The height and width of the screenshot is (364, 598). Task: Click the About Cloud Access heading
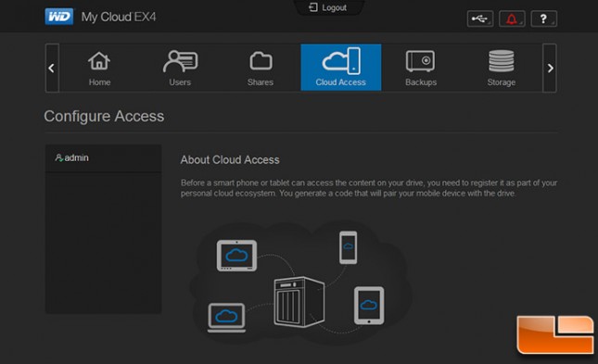pyautogui.click(x=230, y=159)
